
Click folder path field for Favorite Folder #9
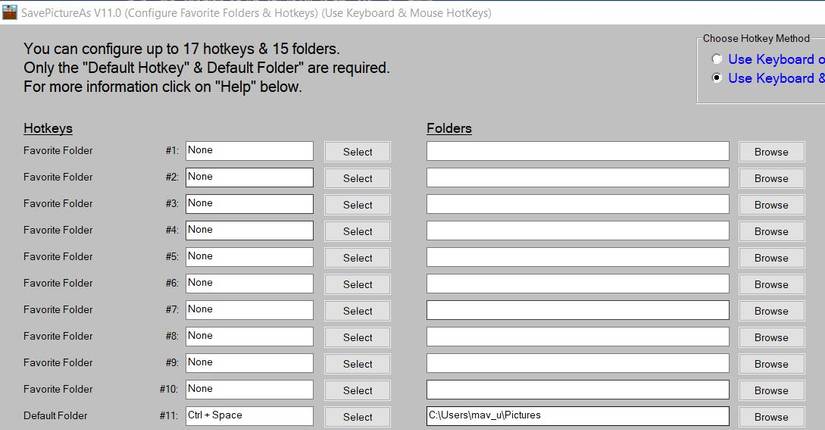click(x=578, y=363)
